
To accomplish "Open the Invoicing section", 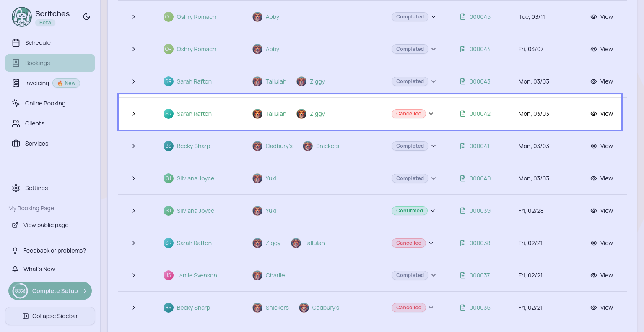I will (x=37, y=83).
